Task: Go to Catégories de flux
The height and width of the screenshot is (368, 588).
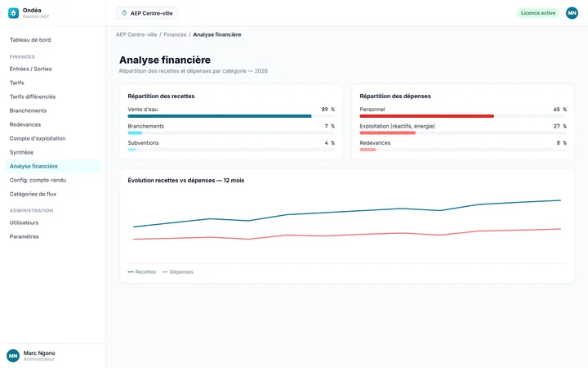Action: coord(33,194)
